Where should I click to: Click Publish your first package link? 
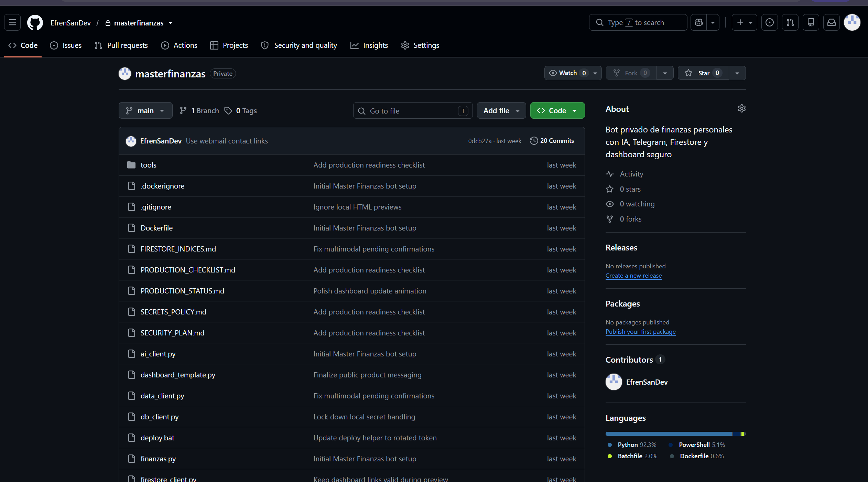click(640, 332)
